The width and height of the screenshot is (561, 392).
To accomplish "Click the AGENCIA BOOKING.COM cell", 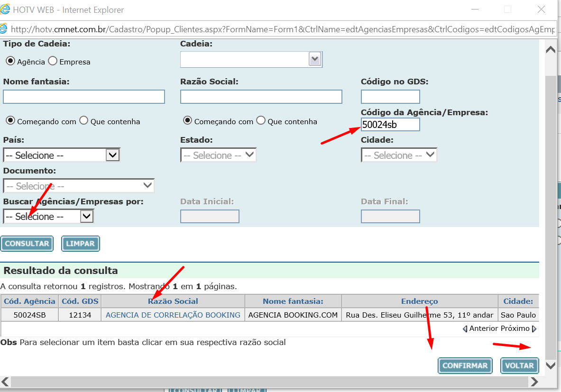I will [x=293, y=315].
